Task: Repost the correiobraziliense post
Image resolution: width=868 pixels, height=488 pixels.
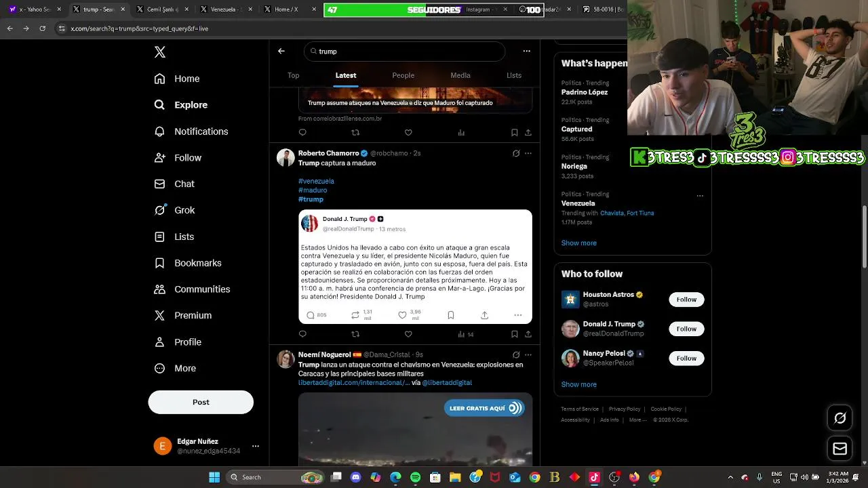Action: point(355,133)
